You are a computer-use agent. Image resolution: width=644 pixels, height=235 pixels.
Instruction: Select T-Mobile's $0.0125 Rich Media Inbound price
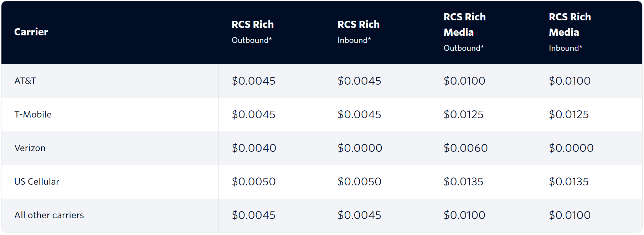569,115
